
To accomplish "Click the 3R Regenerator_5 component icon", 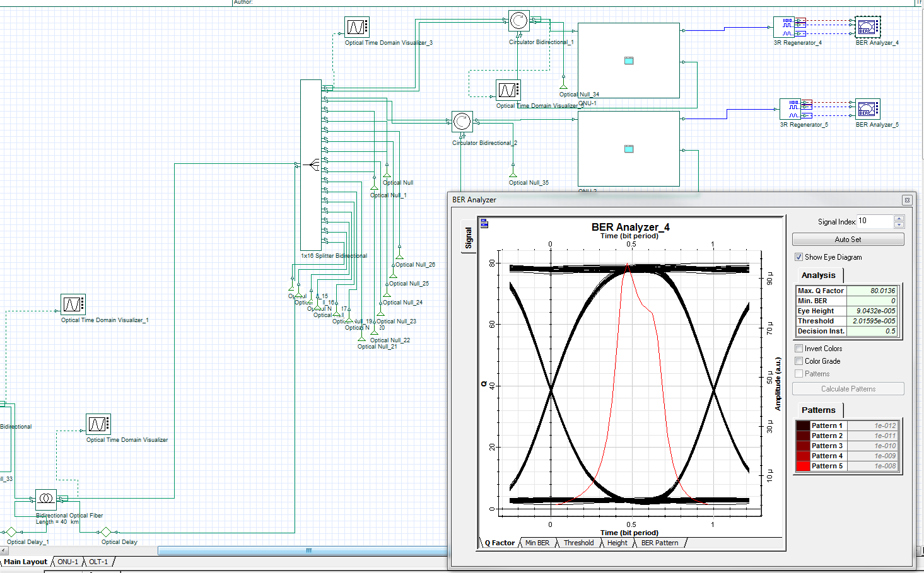I will point(792,108).
